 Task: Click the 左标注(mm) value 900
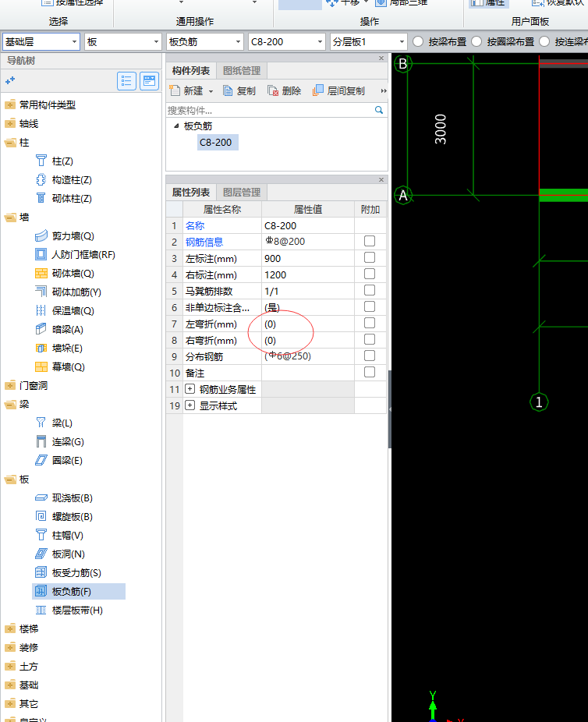[308, 258]
